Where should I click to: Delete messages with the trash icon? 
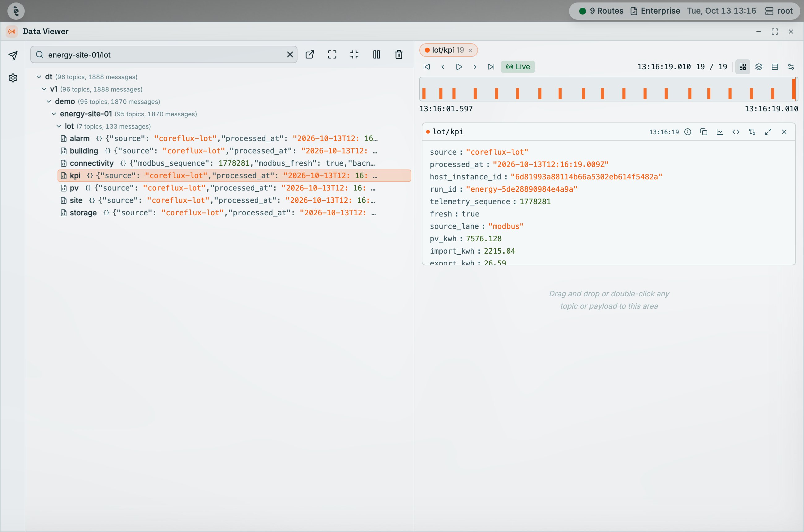(399, 55)
